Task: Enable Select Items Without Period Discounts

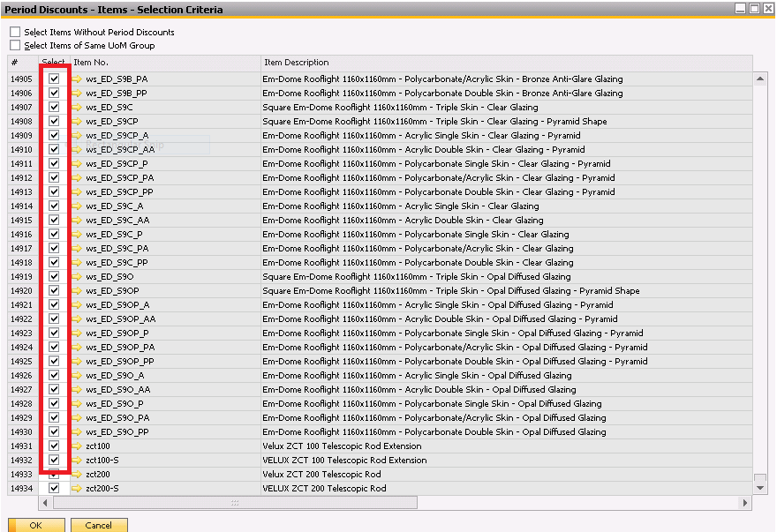Action: [x=15, y=32]
